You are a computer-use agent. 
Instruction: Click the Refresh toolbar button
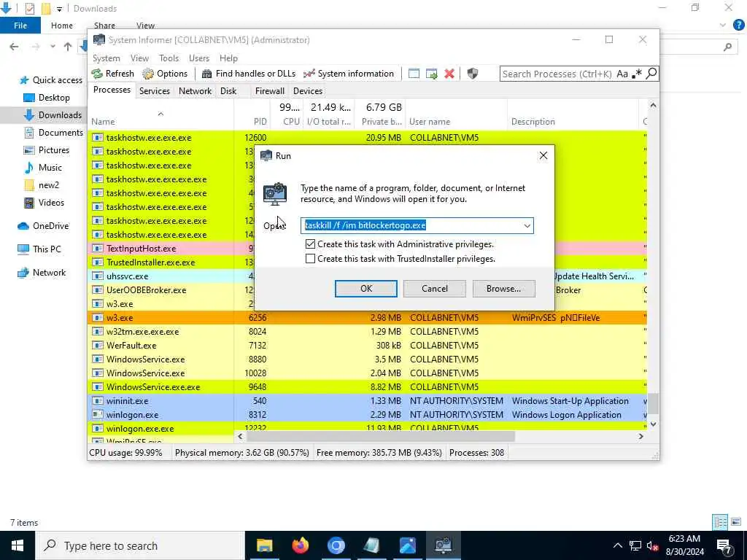coord(113,74)
